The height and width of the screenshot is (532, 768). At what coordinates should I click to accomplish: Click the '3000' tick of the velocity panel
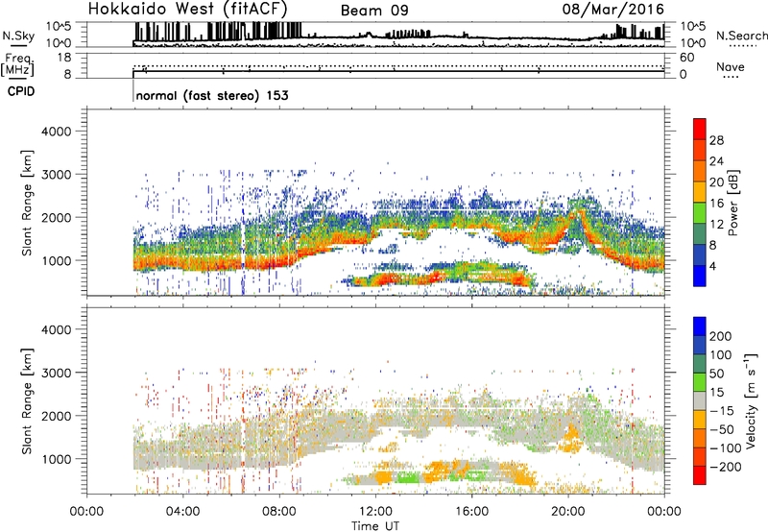(57, 373)
